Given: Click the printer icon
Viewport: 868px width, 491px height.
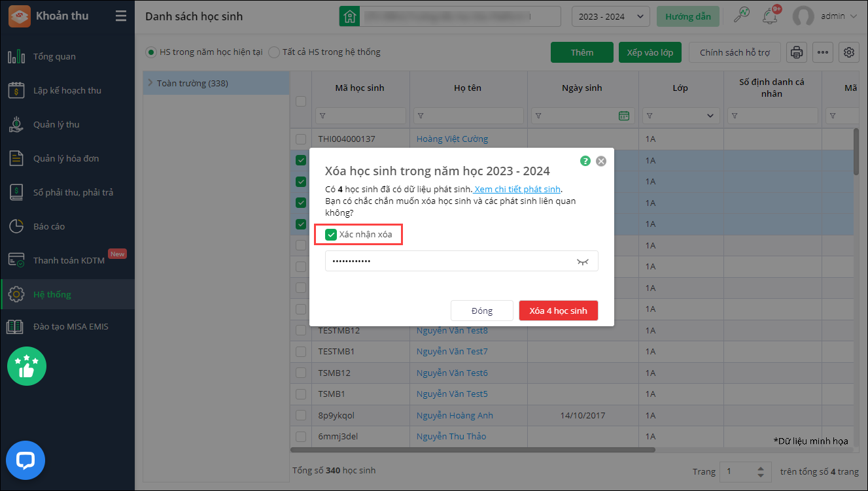Looking at the screenshot, I should click(796, 52).
